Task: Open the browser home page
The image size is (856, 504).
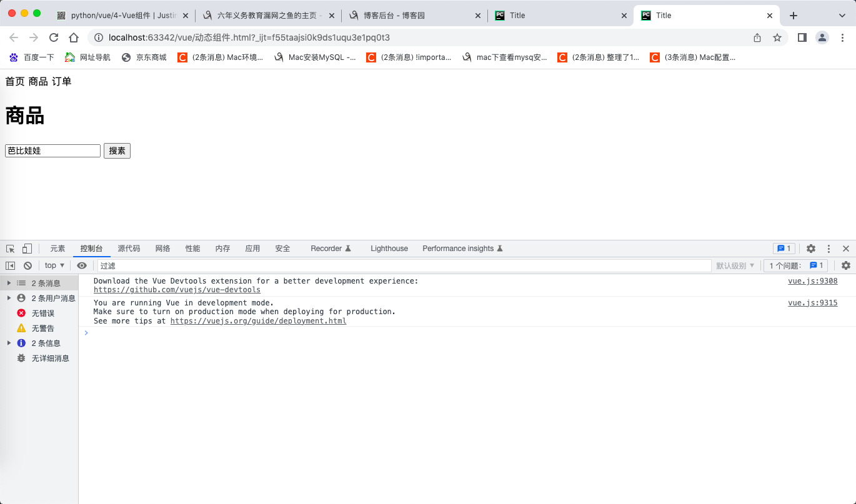Action: pos(74,37)
